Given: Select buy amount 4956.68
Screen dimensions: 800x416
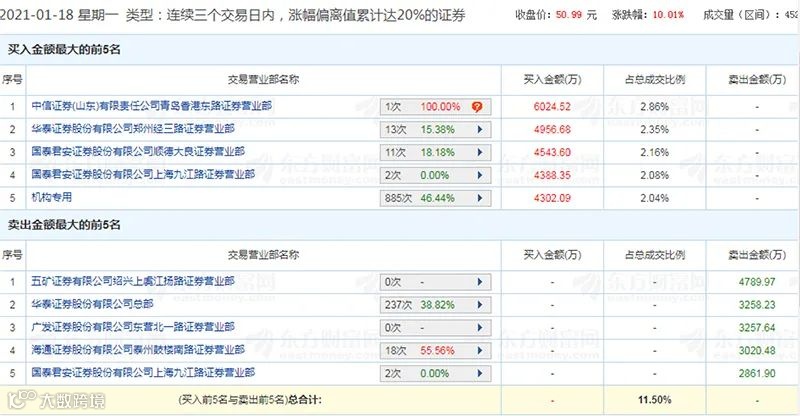Looking at the screenshot, I should (x=552, y=130).
